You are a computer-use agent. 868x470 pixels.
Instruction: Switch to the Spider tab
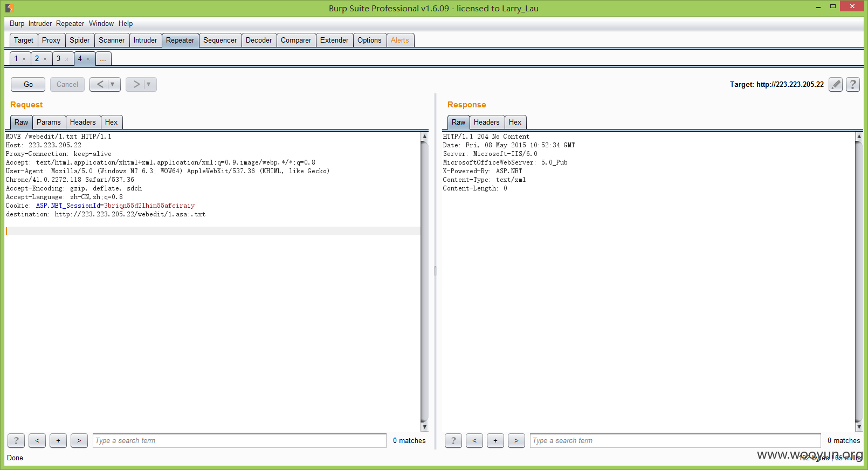pos(80,40)
